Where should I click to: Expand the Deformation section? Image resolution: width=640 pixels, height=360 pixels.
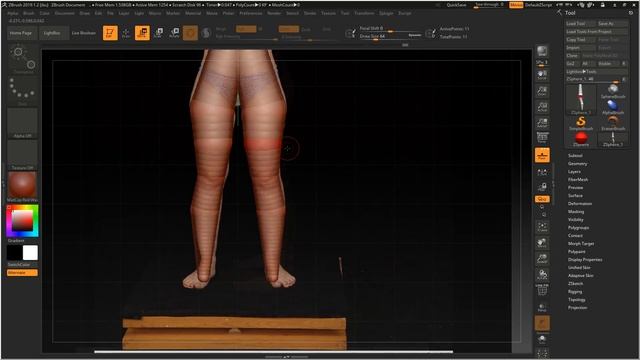tap(580, 204)
